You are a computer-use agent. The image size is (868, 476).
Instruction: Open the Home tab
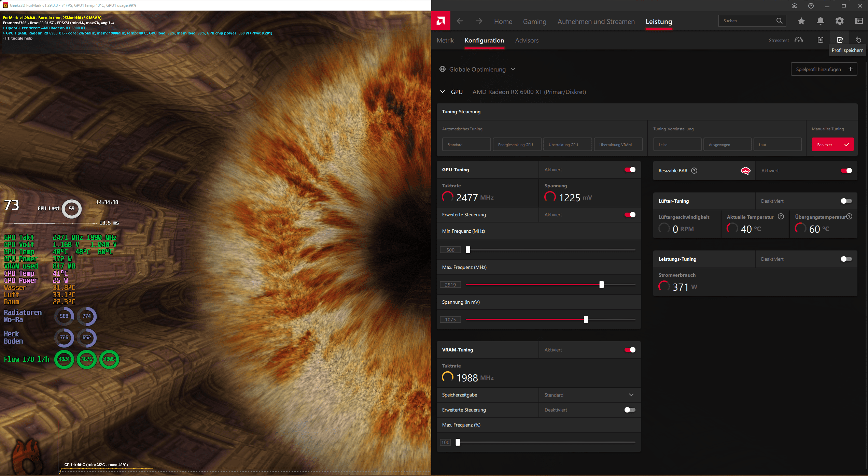[x=503, y=21]
